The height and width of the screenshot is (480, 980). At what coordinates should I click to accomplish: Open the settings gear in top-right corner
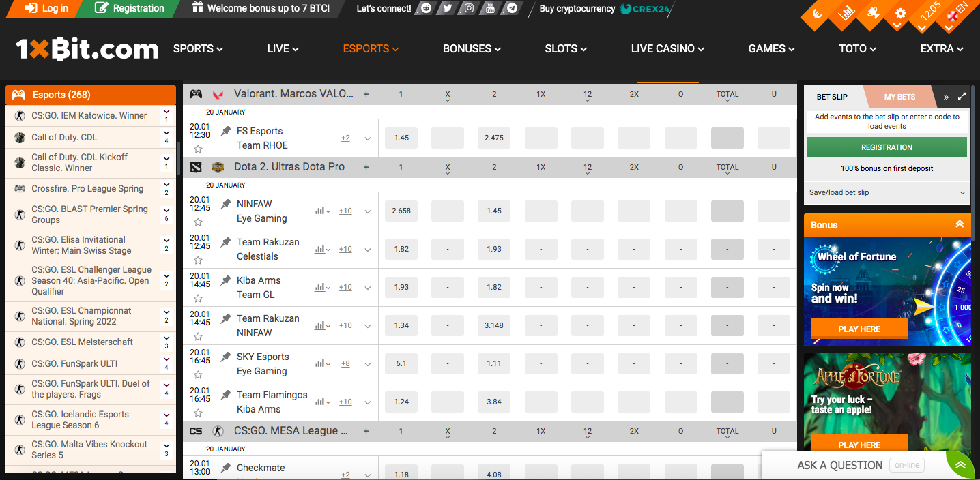tap(900, 14)
